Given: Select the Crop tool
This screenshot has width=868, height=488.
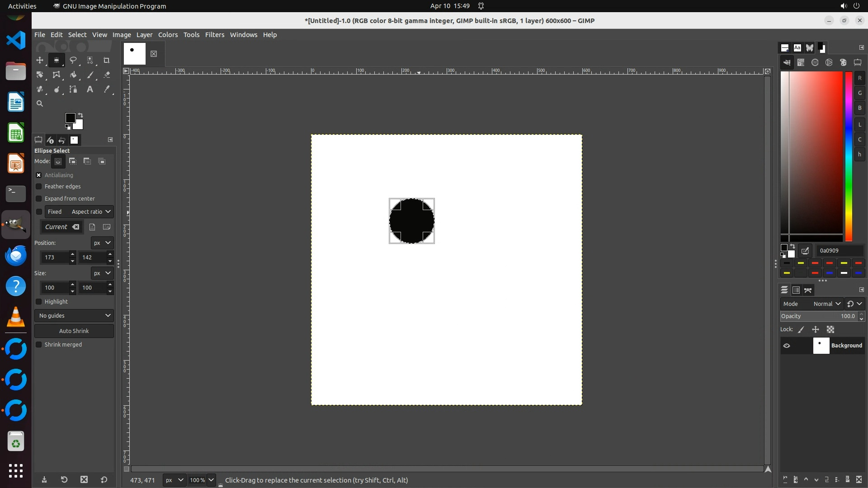Looking at the screenshot, I should (x=107, y=60).
